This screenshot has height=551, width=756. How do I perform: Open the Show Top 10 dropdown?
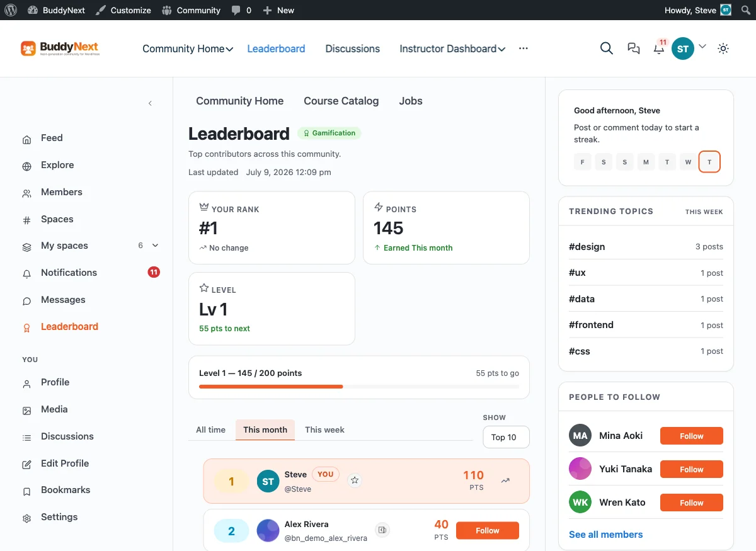tap(506, 437)
